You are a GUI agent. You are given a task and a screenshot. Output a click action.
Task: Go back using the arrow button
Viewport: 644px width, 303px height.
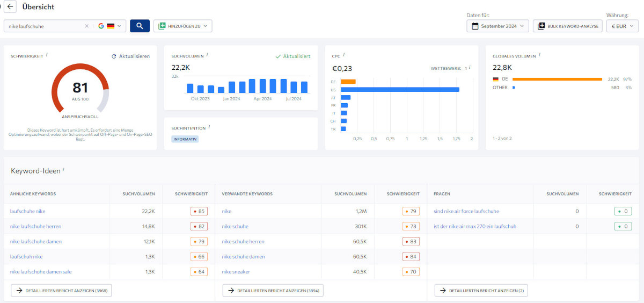[x=11, y=7]
